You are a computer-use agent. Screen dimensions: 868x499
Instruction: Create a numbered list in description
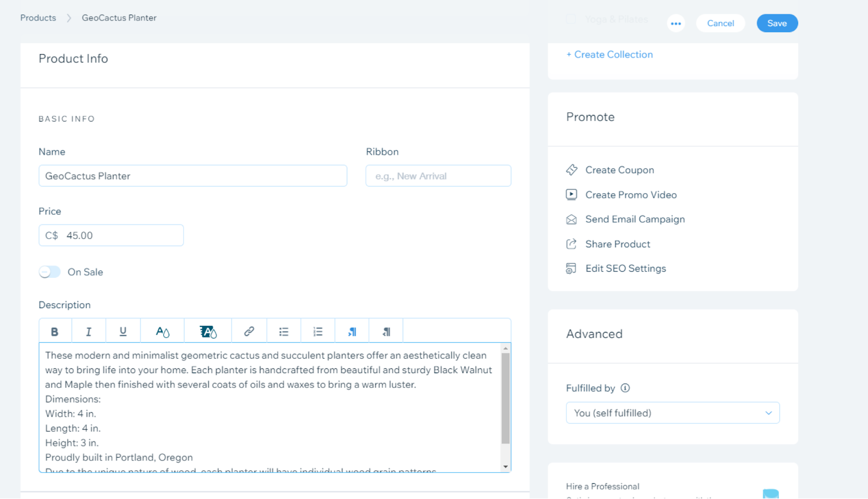click(318, 331)
